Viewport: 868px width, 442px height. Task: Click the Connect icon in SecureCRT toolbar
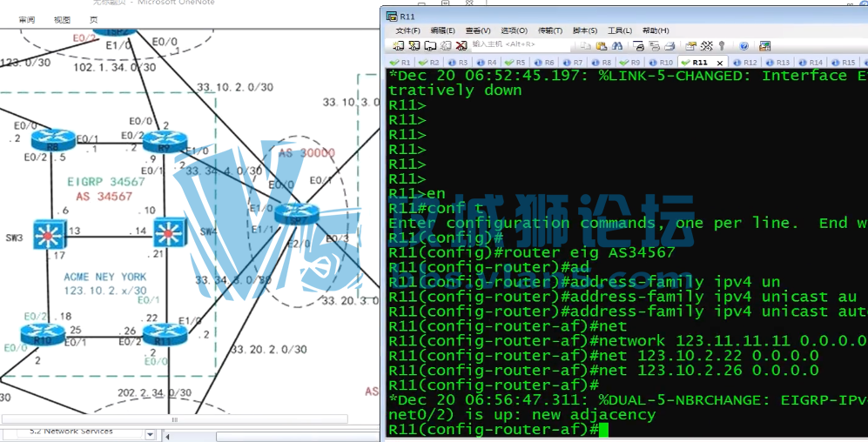(x=398, y=46)
